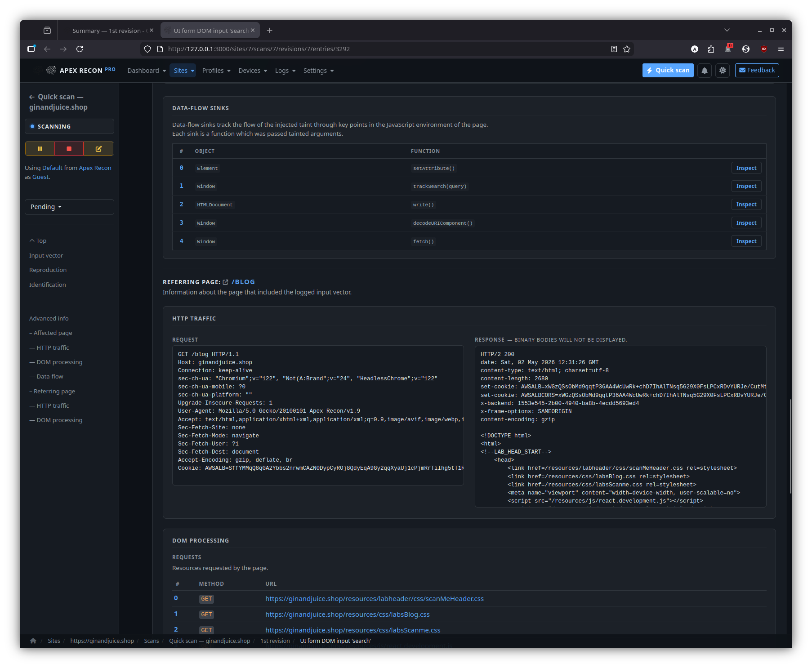Open browser extensions puzzle icon
Image resolution: width=812 pixels, height=668 pixels.
711,49
